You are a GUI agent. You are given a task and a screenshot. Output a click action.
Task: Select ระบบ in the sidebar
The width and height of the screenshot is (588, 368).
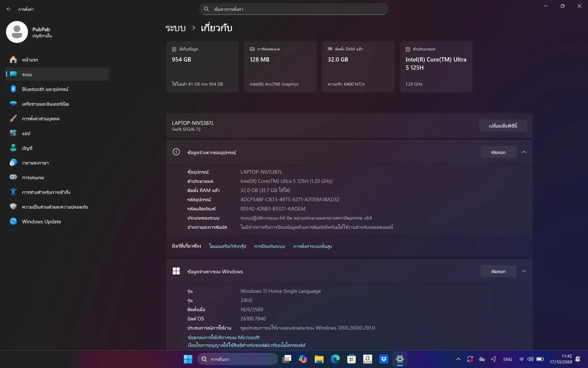click(57, 74)
